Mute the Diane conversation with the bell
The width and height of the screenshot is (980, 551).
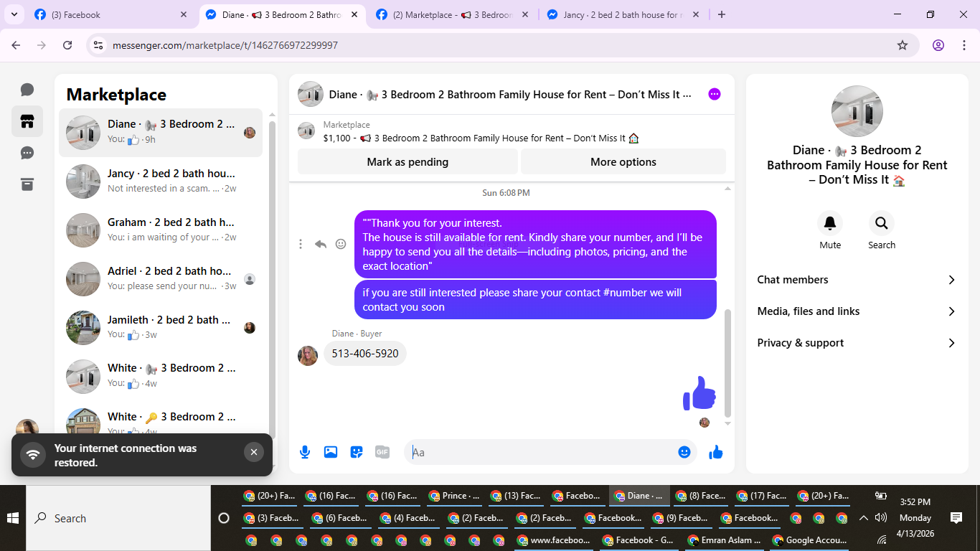point(830,223)
